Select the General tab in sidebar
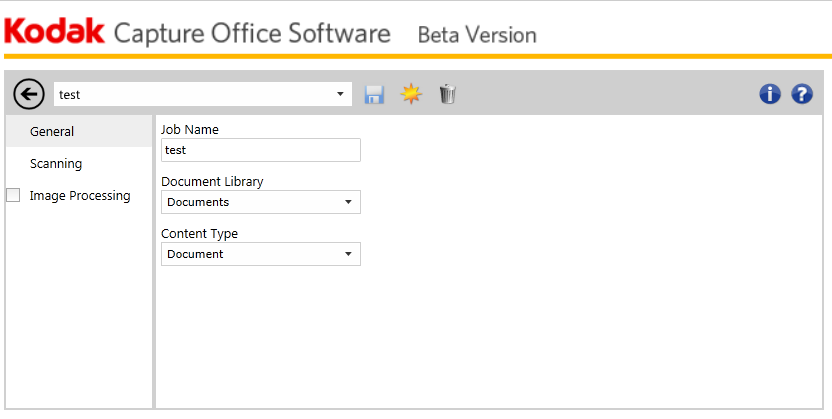This screenshot has width=832, height=419. pos(52,131)
